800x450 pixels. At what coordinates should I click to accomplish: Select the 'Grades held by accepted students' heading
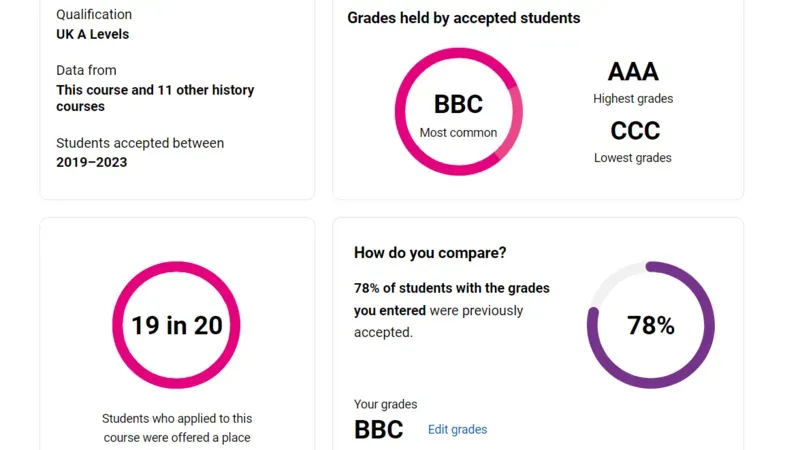click(x=464, y=18)
